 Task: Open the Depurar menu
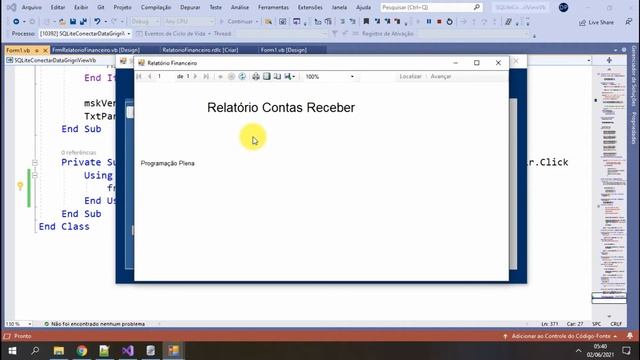[190, 7]
